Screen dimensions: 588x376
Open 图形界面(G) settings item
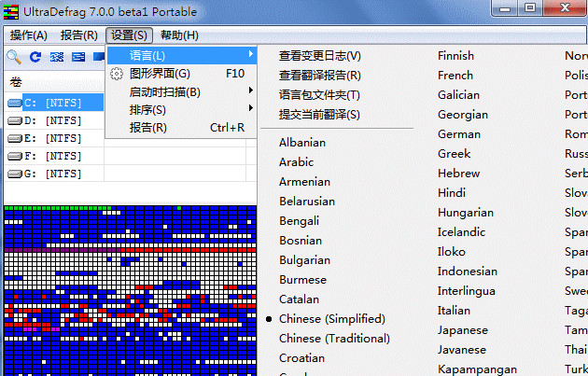(182, 74)
